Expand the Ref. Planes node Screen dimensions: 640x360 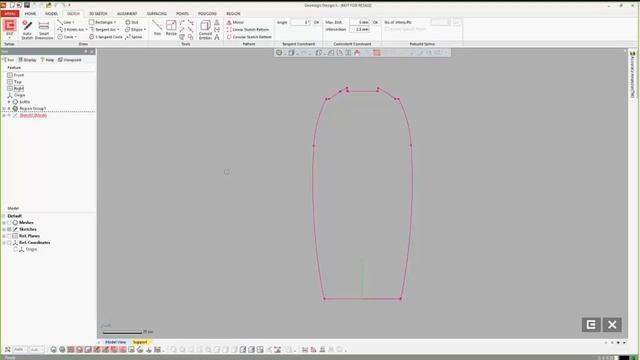click(4, 236)
